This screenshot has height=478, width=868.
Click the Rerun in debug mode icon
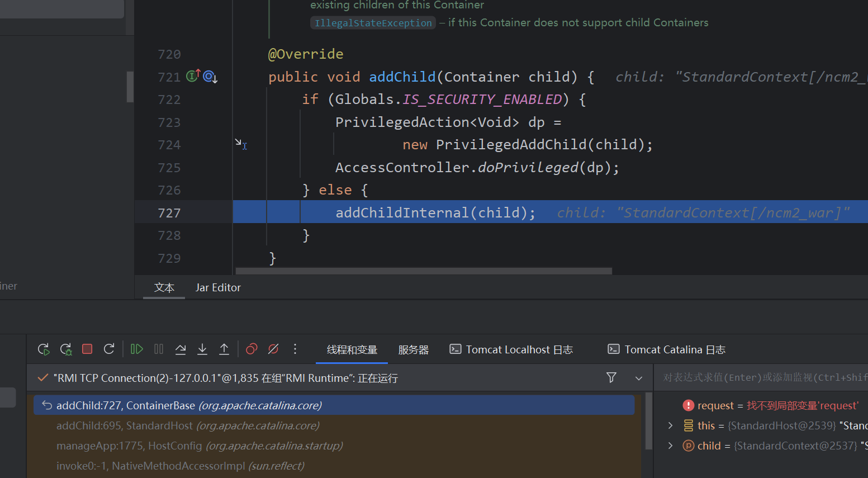[66, 349]
